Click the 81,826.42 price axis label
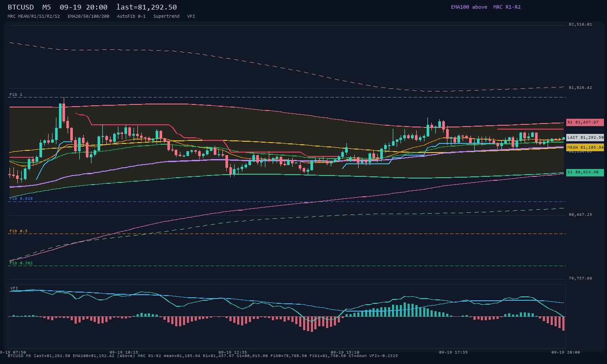 (580, 88)
